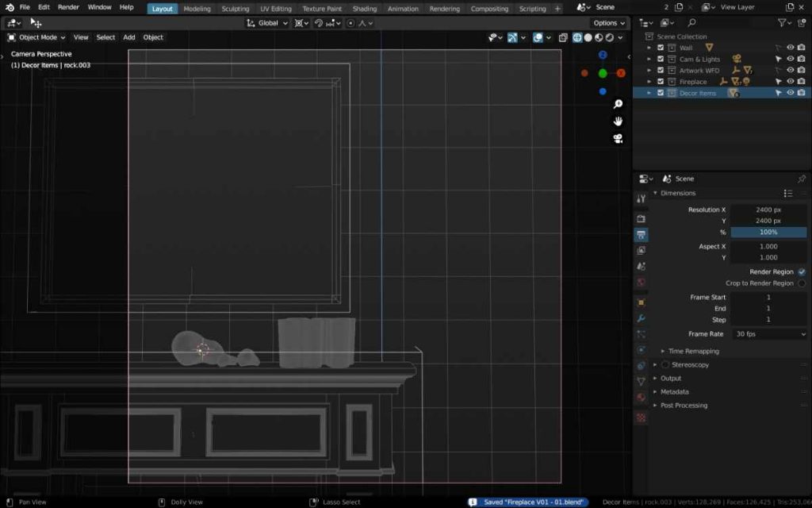Expand the Cam & Lights collection

649,60
